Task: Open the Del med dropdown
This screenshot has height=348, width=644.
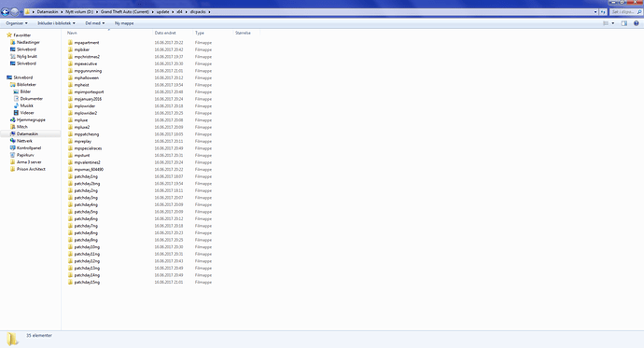Action: point(95,23)
